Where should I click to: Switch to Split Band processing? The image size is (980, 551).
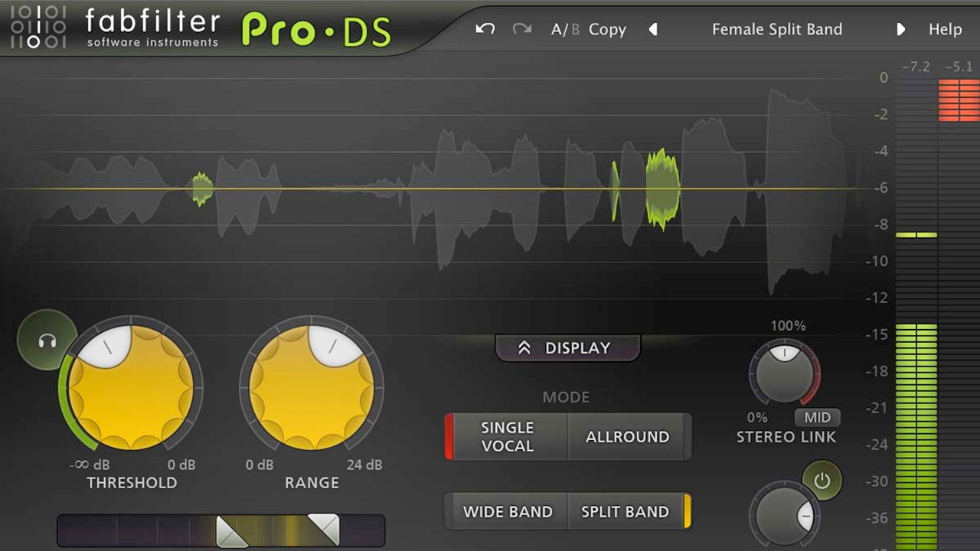click(x=626, y=511)
